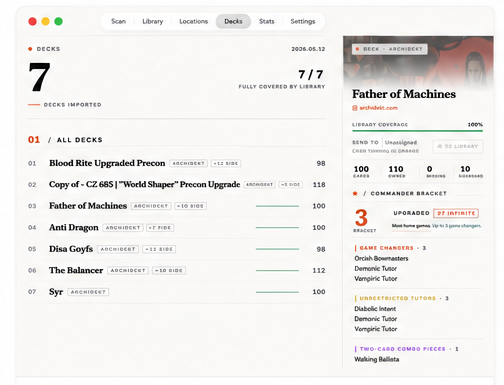Open the Settings tab

coord(303,21)
